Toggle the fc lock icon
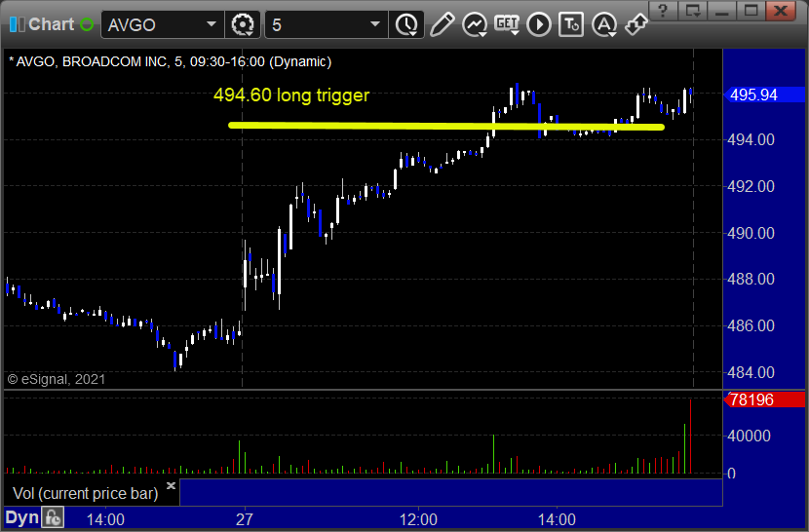This screenshot has width=809, height=532. click(53, 517)
